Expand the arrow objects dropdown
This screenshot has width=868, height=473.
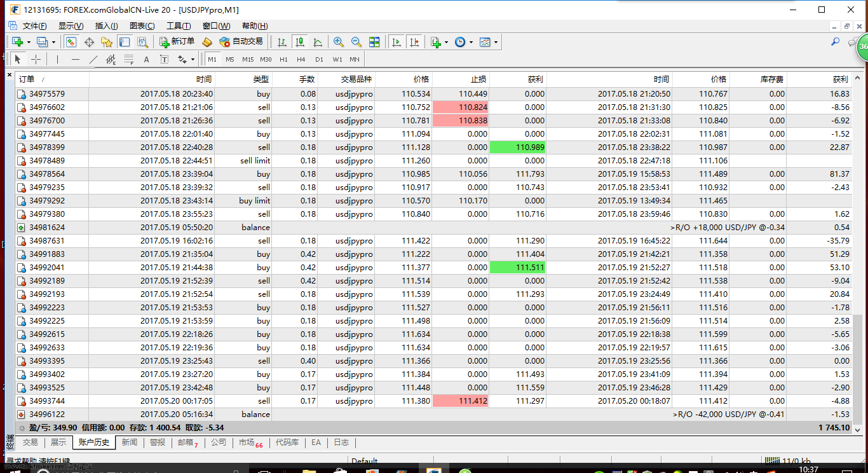192,60
